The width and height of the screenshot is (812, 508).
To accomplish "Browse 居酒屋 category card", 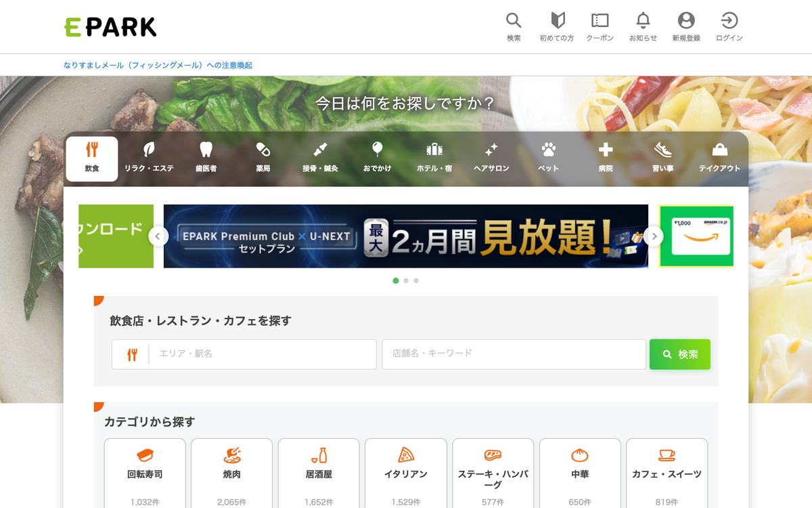I will 319,473.
